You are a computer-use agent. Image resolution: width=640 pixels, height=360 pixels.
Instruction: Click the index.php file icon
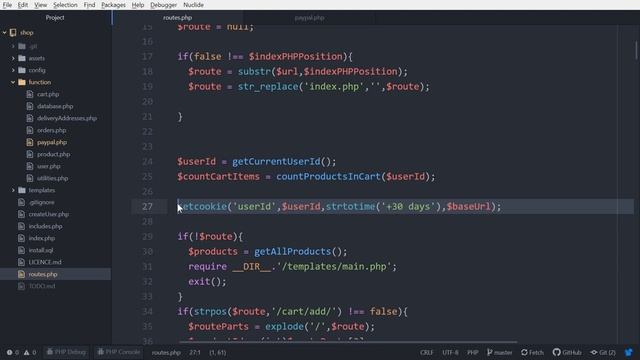(22, 238)
